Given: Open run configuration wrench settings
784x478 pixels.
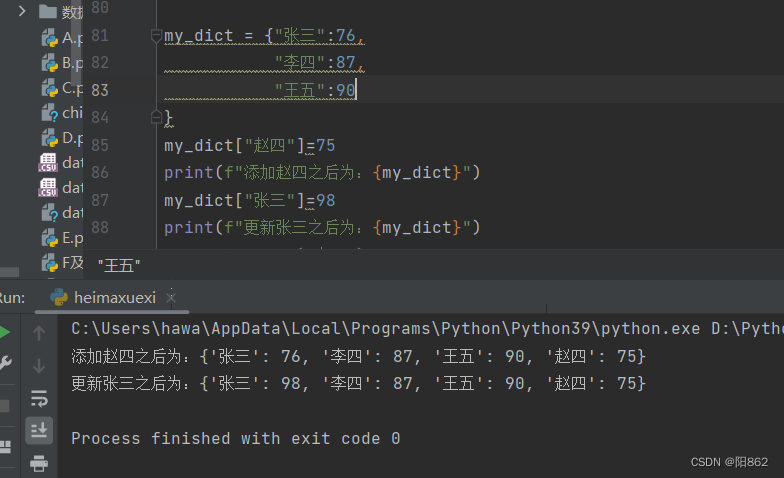Looking at the screenshot, I should 5,363.
